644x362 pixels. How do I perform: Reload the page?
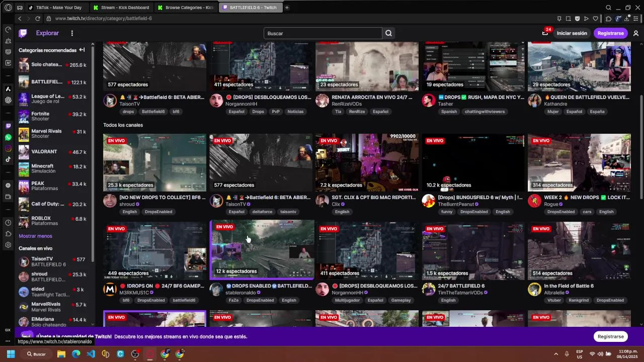click(37, 19)
